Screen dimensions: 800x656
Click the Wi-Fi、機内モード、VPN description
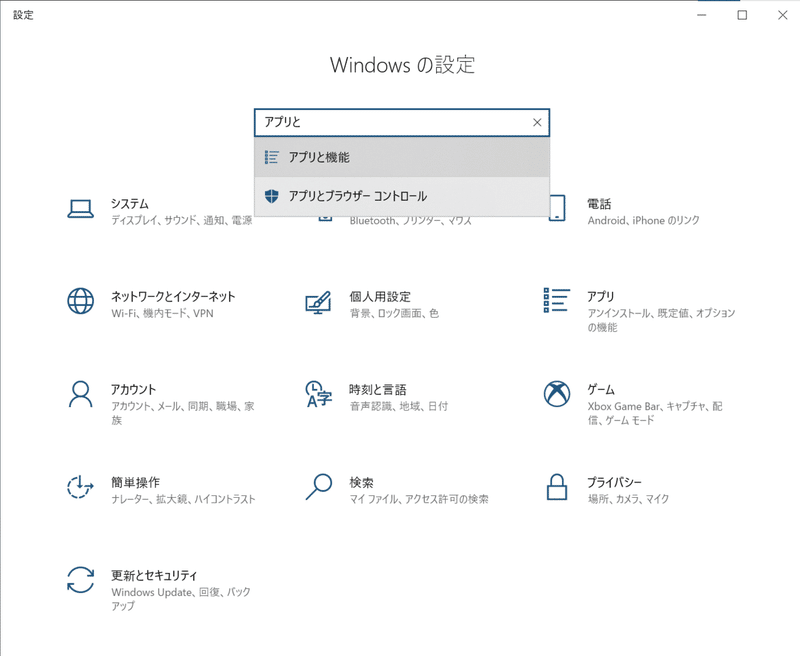coord(162,313)
